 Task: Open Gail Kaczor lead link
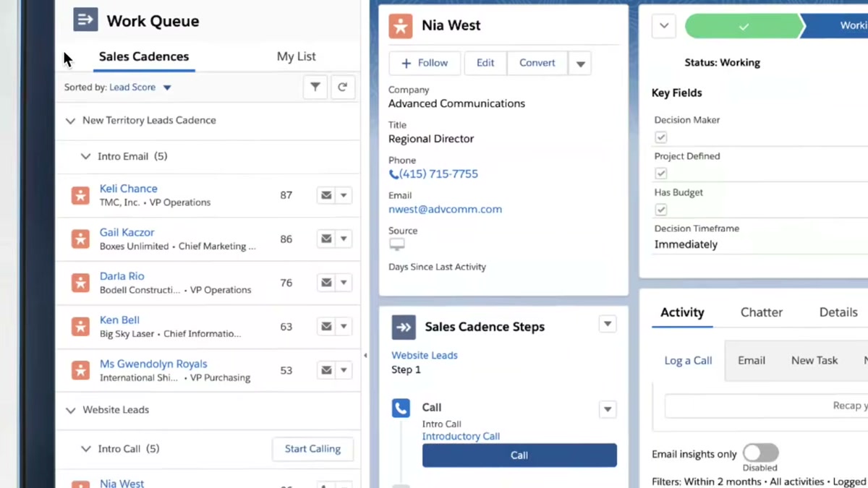tap(127, 232)
